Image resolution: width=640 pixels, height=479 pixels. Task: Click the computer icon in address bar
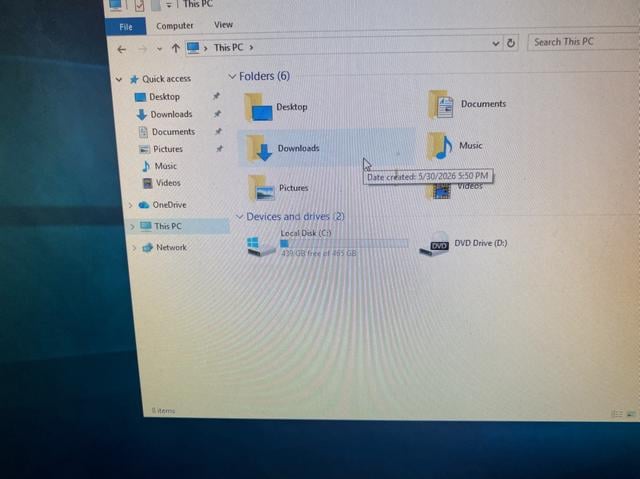coord(193,48)
